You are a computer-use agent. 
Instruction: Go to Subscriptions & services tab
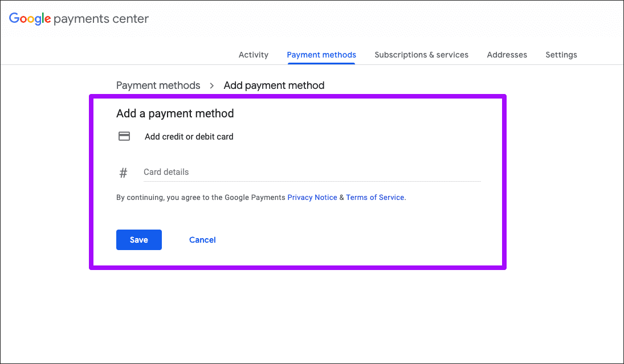click(422, 55)
